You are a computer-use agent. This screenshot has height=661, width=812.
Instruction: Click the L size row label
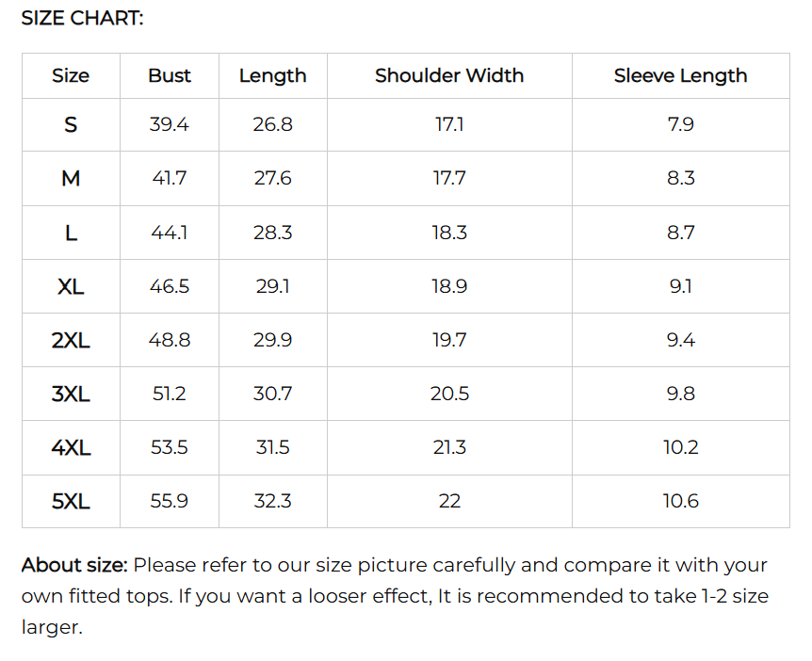[71, 233]
